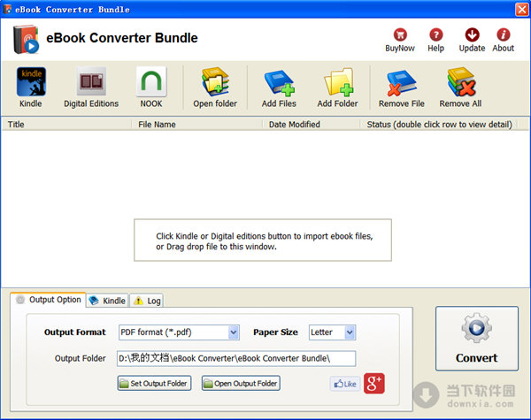Click Remove File icon

[x=401, y=82]
